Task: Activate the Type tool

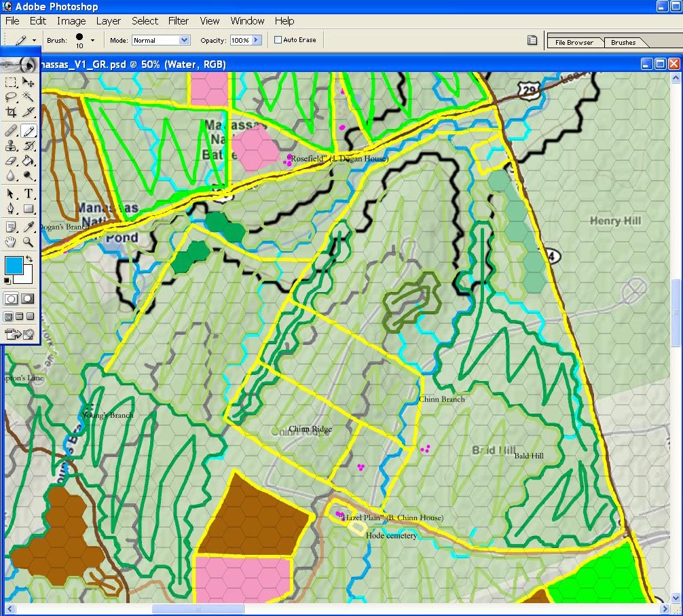Action: click(29, 194)
